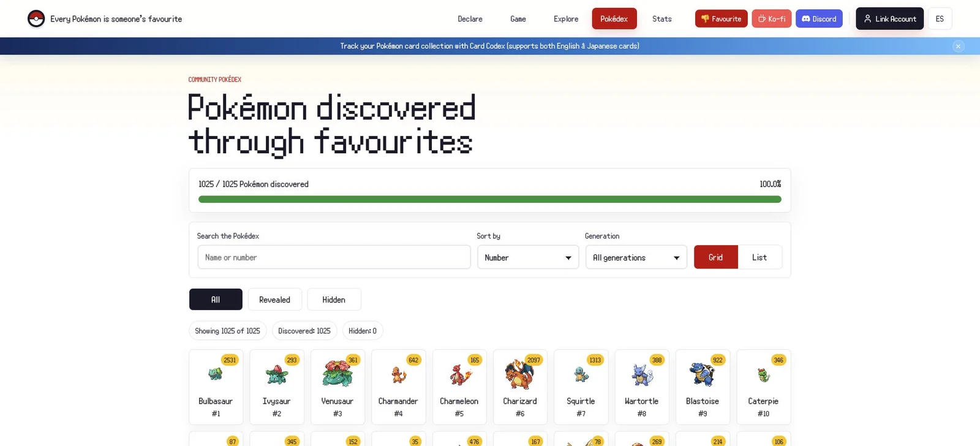Dismiss the Card Codex banner
Screen dimensions: 980x446
pos(959,46)
